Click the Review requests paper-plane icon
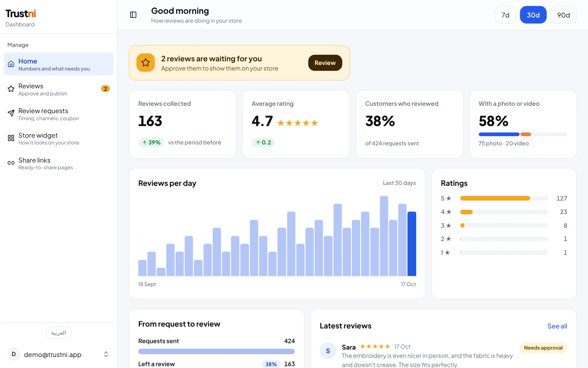This screenshot has width=588, height=368. point(11,113)
